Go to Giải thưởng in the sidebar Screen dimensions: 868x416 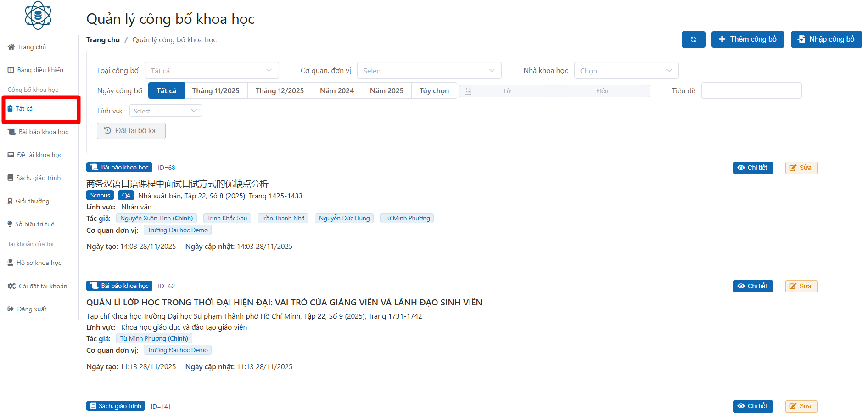32,201
